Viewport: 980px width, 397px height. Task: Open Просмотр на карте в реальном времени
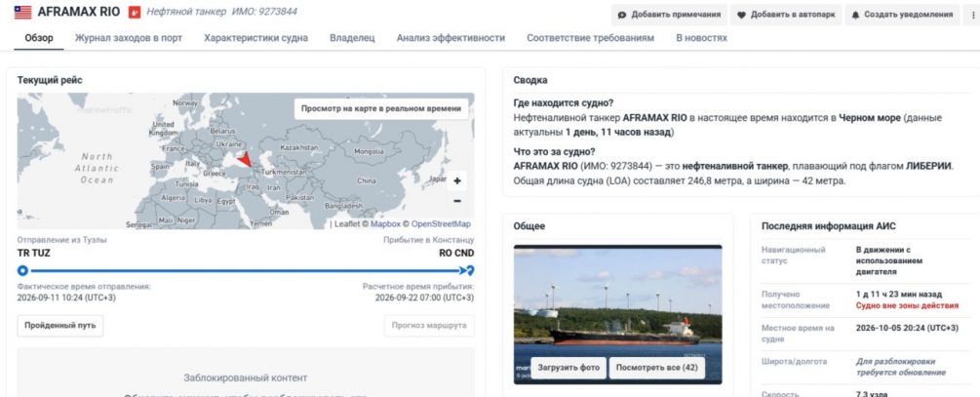tap(381, 109)
